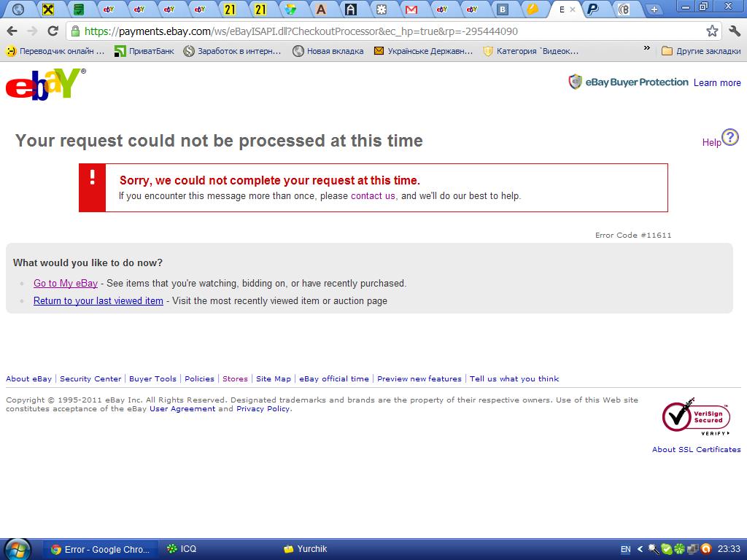Image resolution: width=747 pixels, height=560 pixels.
Task: Open the Preview new features link
Action: 419,379
